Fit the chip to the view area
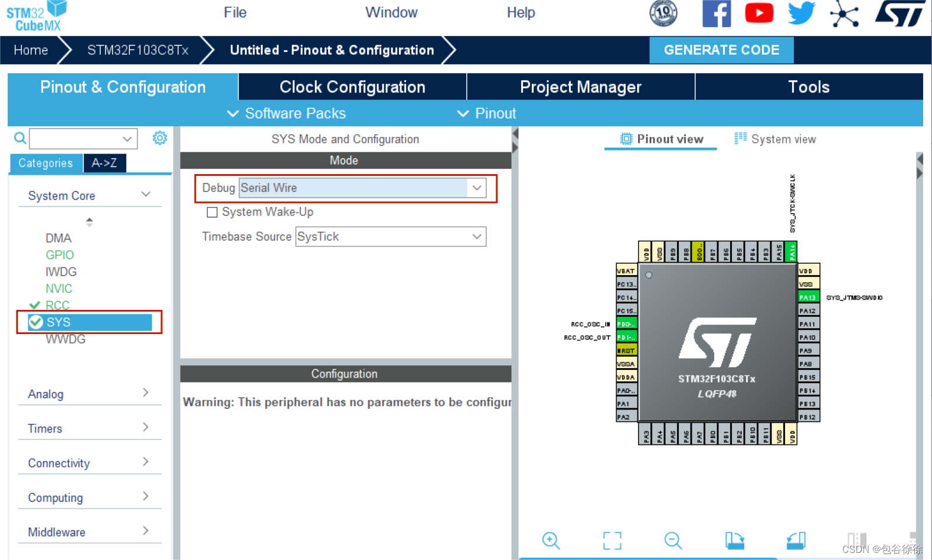Image resolution: width=932 pixels, height=560 pixels. point(612,540)
